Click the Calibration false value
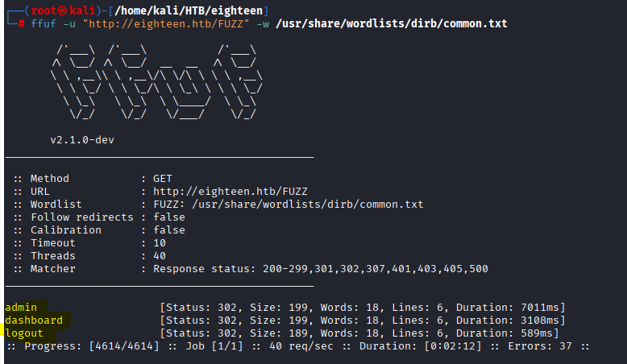The width and height of the screenshot is (627, 364). 169,230
